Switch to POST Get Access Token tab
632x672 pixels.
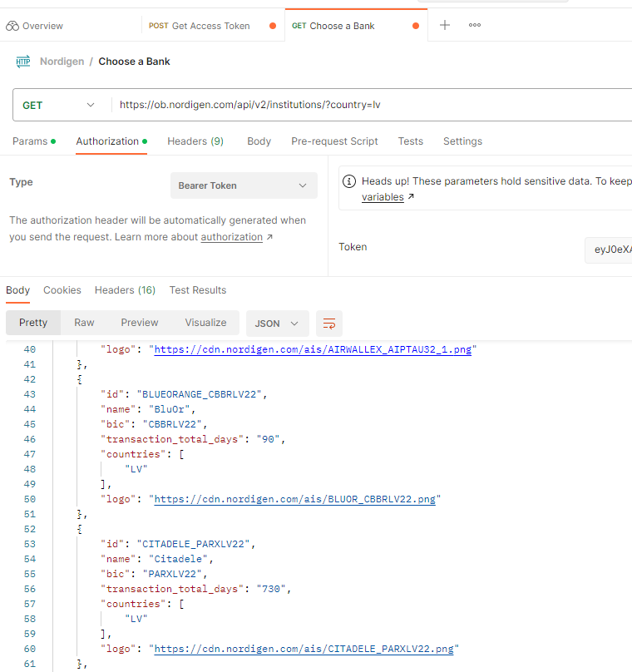pos(200,26)
